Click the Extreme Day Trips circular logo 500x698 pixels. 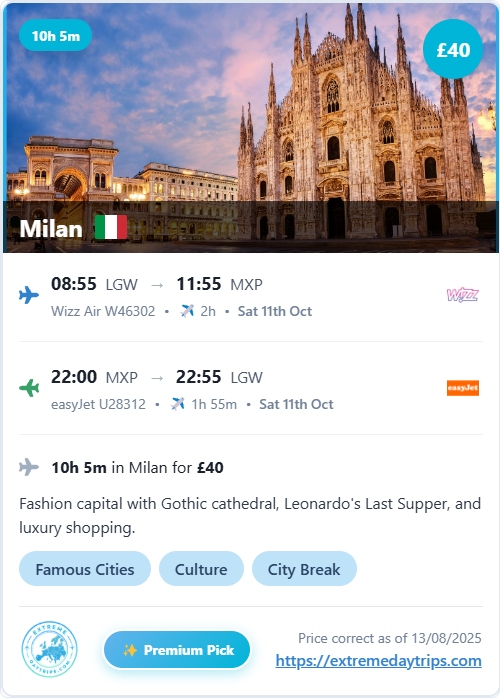point(49,649)
